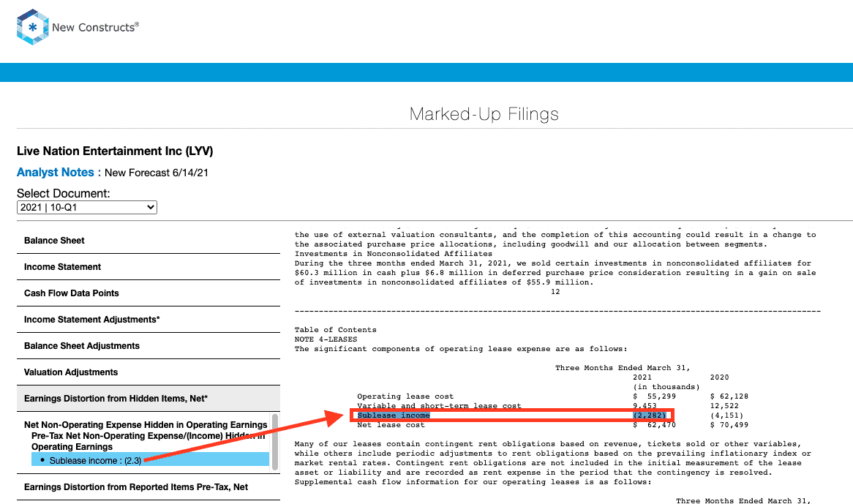Click the Live Nation Entertainment Inc (LYV) title
The height and width of the screenshot is (504, 853).
pos(115,151)
